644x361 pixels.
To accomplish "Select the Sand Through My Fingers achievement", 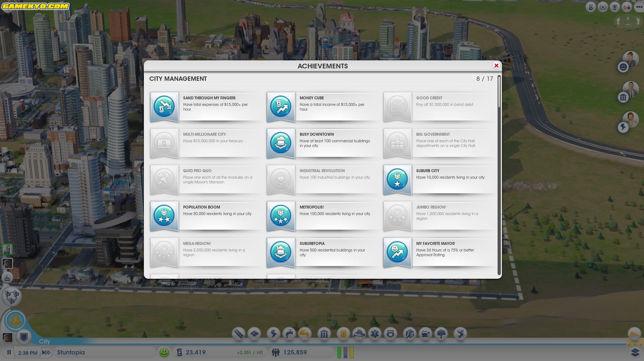I will coord(207,107).
